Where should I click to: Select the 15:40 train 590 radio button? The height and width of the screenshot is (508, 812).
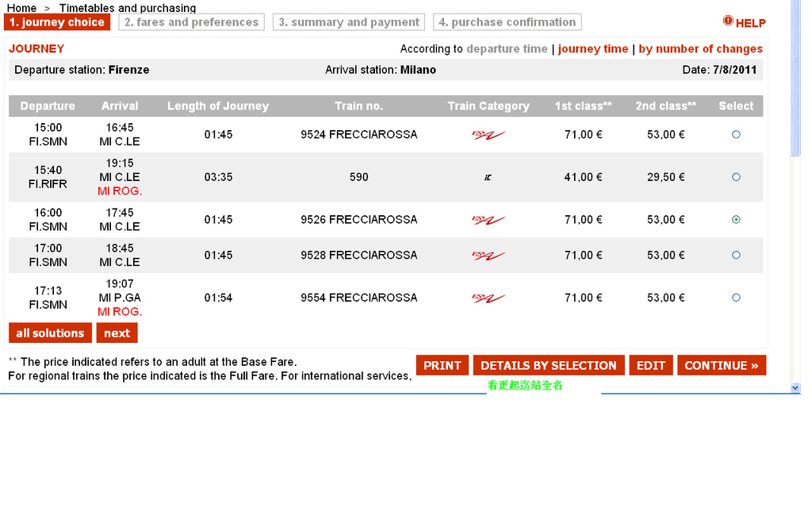pyautogui.click(x=736, y=177)
